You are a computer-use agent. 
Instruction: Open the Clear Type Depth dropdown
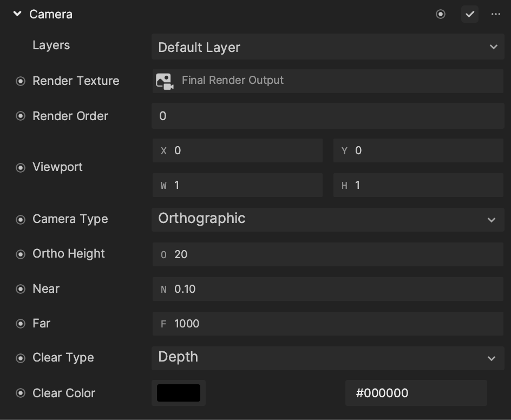(328, 358)
